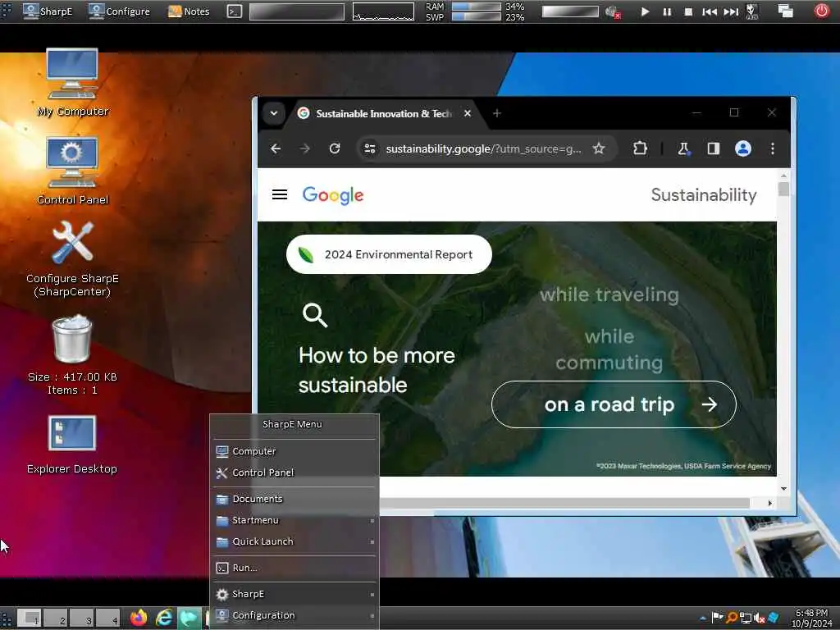Click the Sustainability heading link
840x630 pixels.
pyautogui.click(x=703, y=195)
